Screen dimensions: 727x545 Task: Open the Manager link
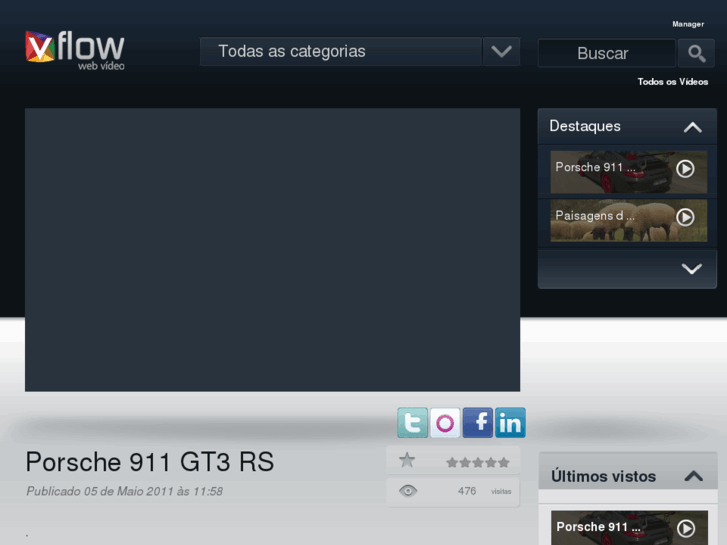pos(688,24)
